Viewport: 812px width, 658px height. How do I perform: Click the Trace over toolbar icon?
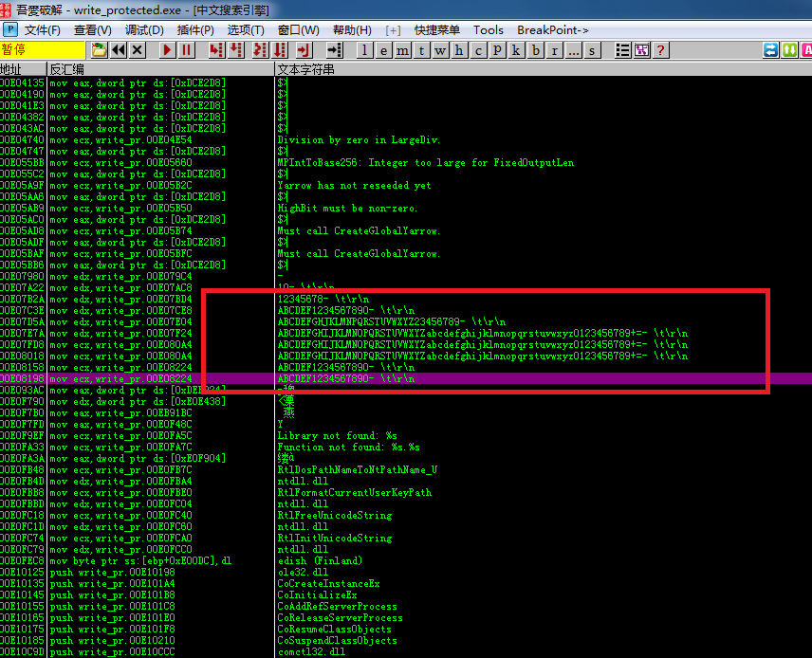(280, 50)
